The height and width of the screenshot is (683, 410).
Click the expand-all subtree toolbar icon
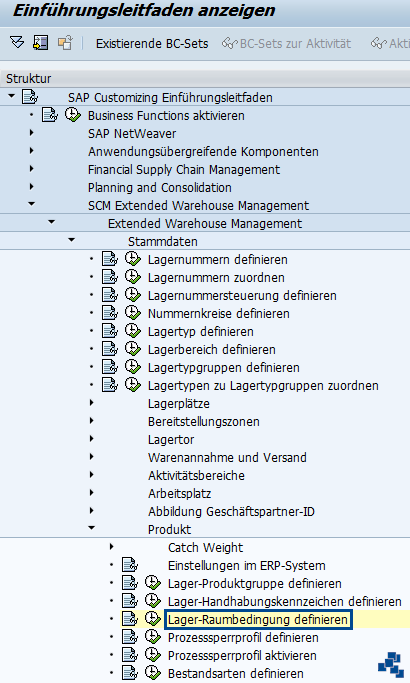click(17, 43)
